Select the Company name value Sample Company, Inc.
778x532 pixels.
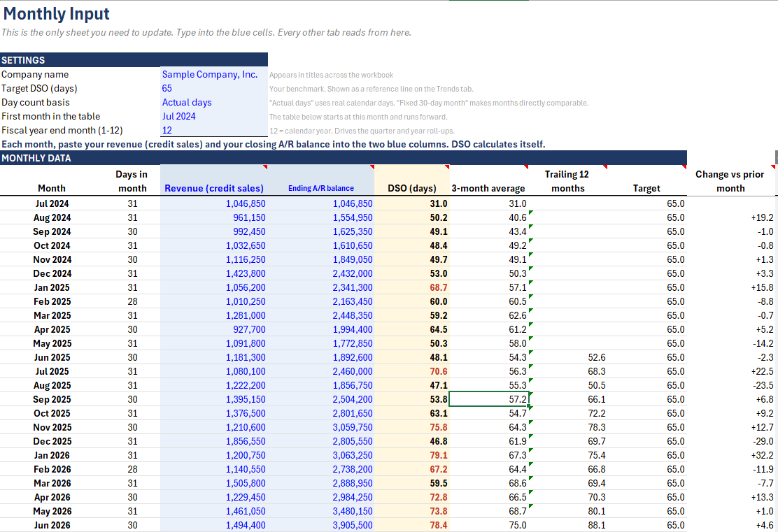tap(214, 74)
